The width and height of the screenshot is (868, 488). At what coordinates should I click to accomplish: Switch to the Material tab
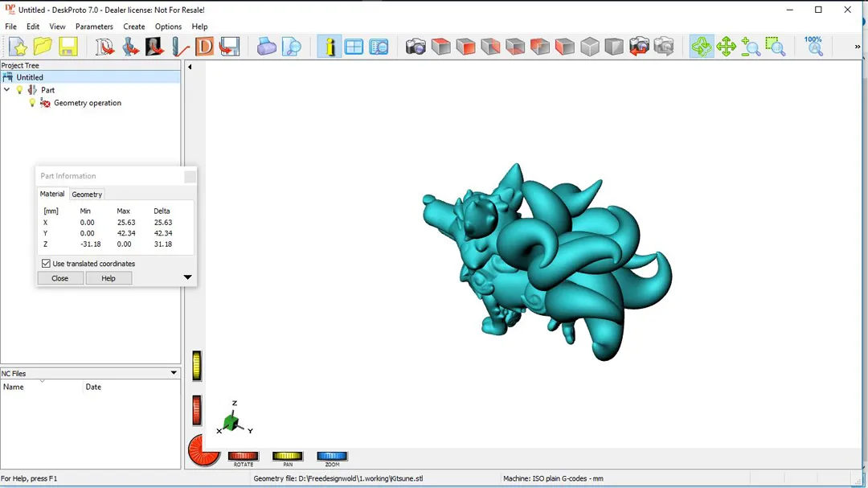[x=52, y=194]
